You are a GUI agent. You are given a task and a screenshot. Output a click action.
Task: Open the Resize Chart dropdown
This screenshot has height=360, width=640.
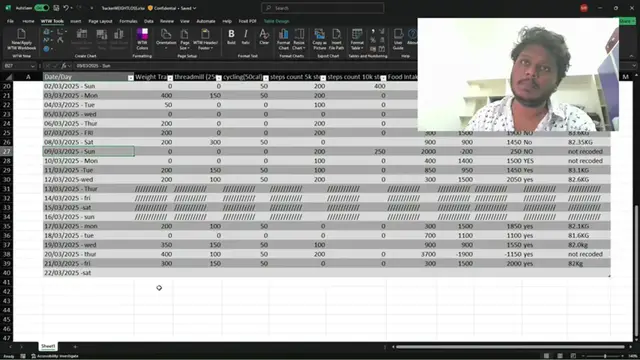(299, 39)
